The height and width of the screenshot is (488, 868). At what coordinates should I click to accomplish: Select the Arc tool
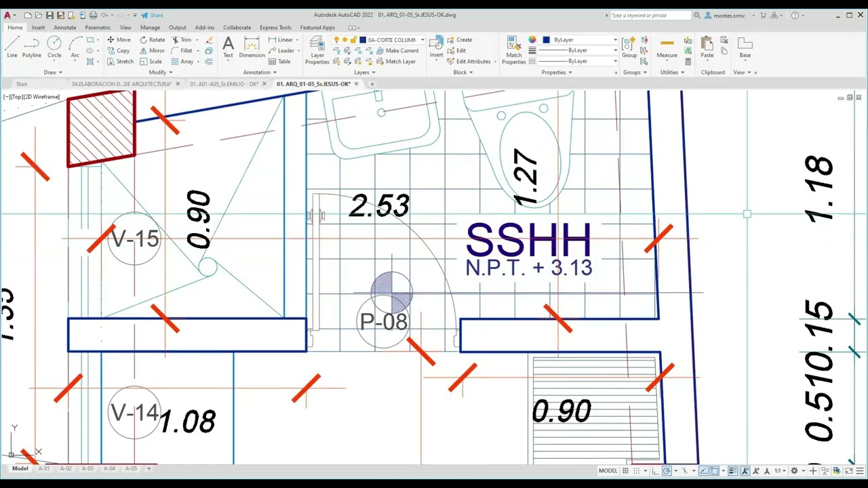(75, 47)
